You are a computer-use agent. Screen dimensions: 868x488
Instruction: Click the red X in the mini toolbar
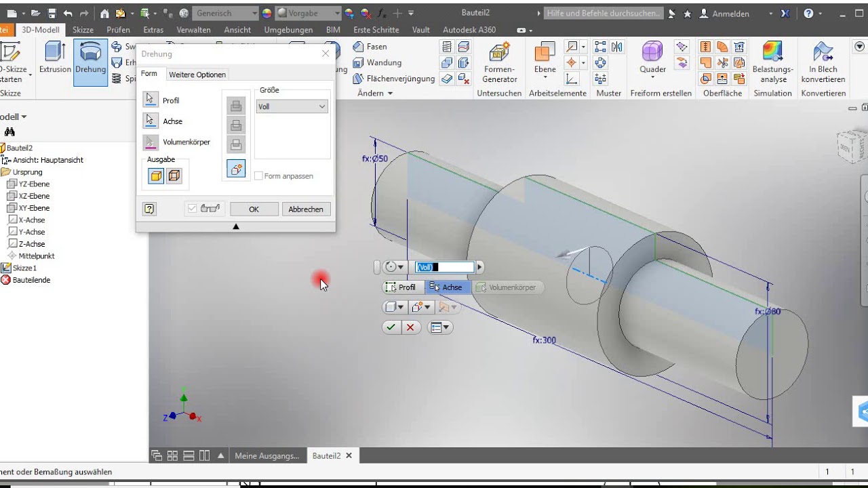coord(410,327)
